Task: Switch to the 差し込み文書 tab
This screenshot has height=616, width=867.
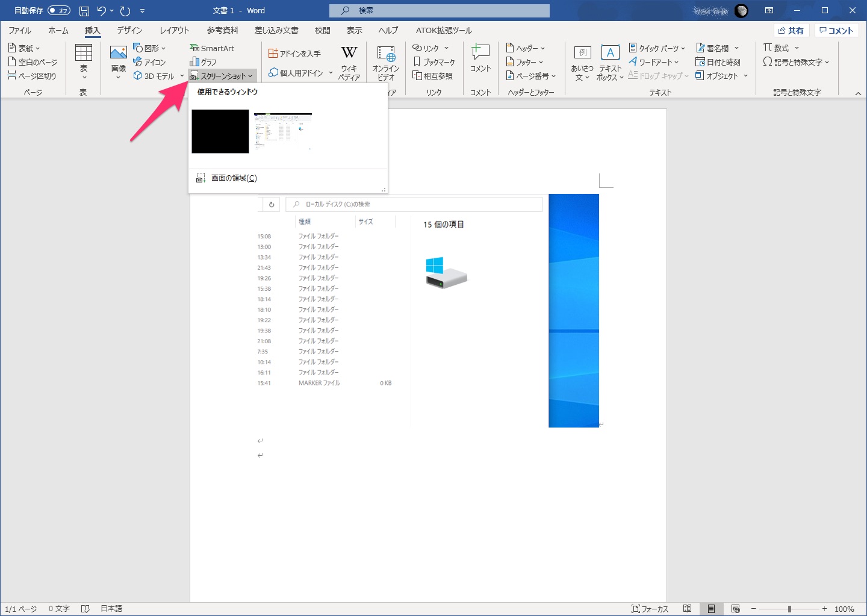Action: [x=276, y=30]
